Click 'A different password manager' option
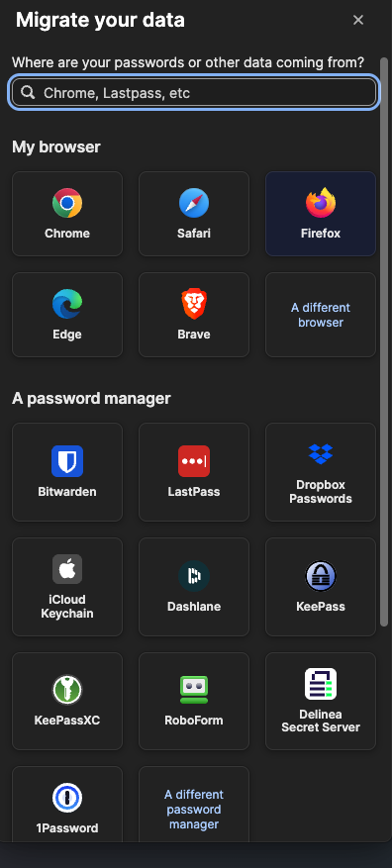 (194, 806)
